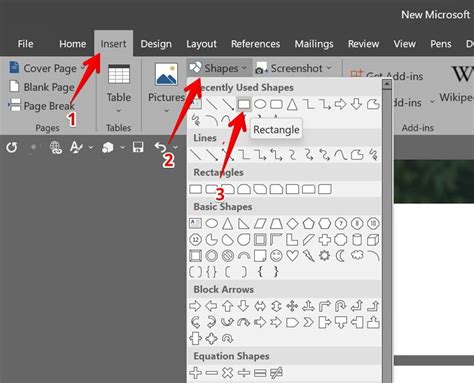Image resolution: width=474 pixels, height=383 pixels.
Task: Choose the Circular Arrow shape
Action: pos(228,339)
